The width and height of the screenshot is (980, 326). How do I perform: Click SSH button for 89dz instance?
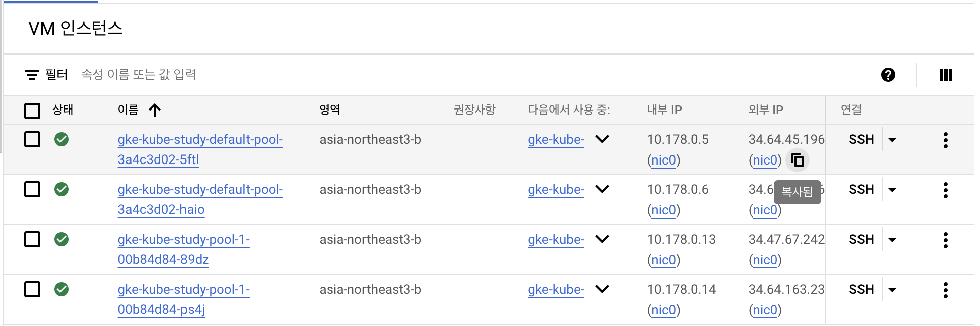pyautogui.click(x=862, y=239)
